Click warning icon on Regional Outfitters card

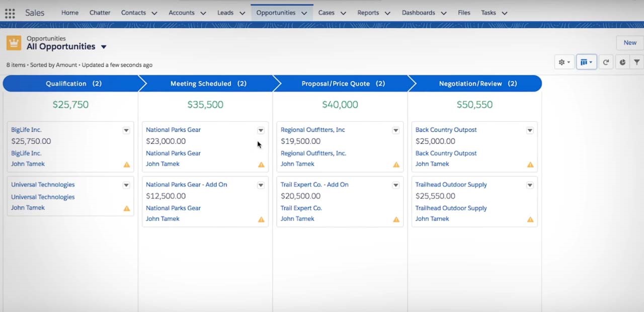tap(396, 165)
